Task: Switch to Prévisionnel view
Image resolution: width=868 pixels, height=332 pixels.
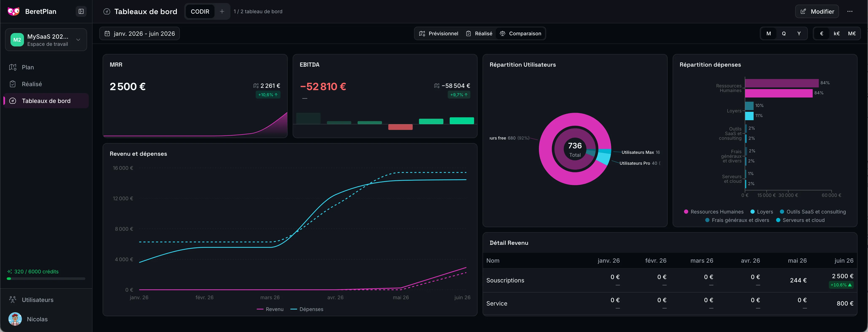Action: pos(438,34)
